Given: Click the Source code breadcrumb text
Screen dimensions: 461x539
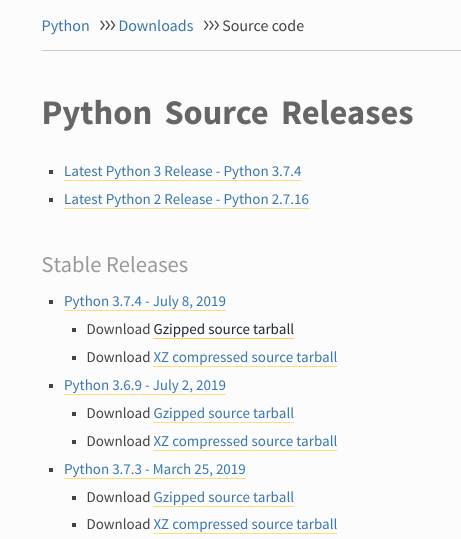Looking at the screenshot, I should [x=263, y=26].
